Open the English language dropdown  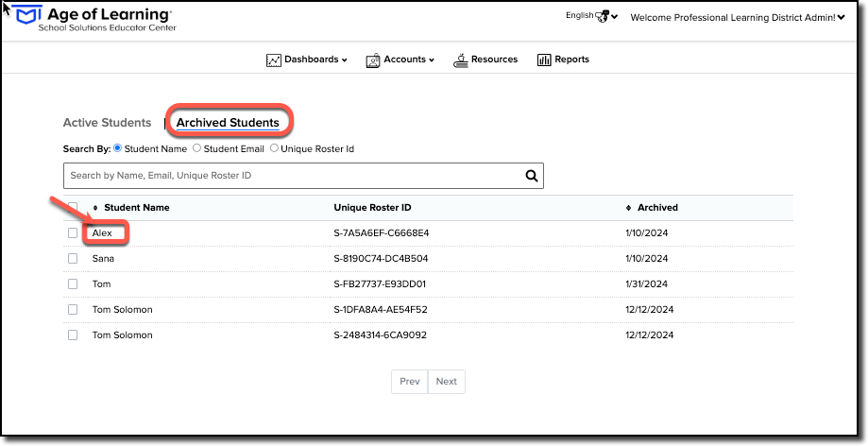[x=591, y=16]
